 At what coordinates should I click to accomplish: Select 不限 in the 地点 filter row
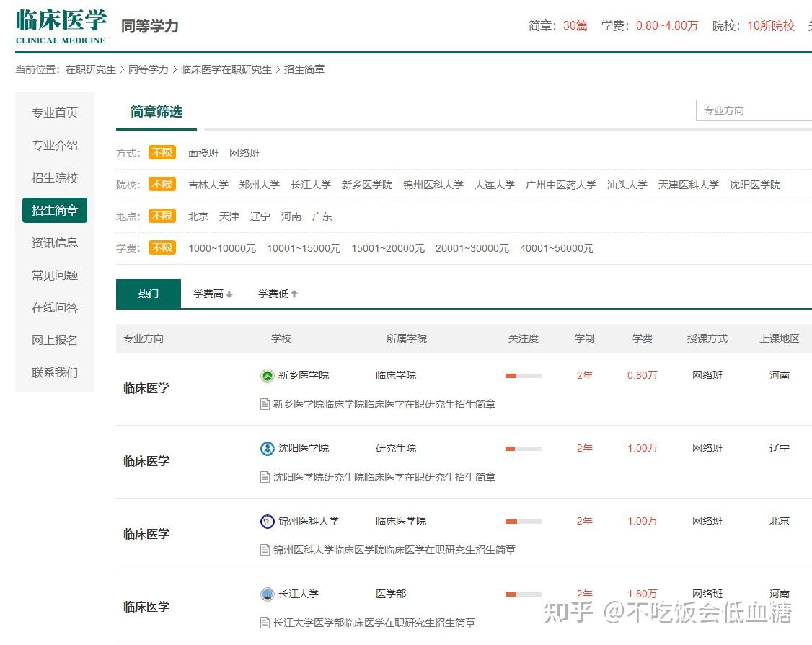click(162, 216)
